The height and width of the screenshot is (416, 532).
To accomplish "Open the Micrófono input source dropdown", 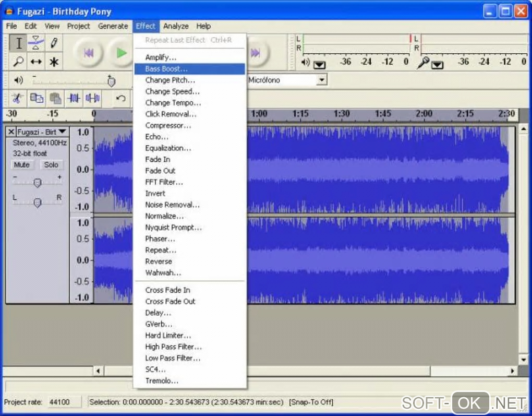I will (x=322, y=80).
